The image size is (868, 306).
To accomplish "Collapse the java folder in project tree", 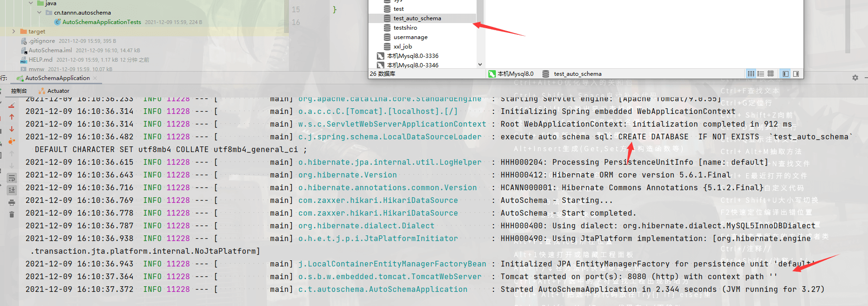I will pos(31,3).
